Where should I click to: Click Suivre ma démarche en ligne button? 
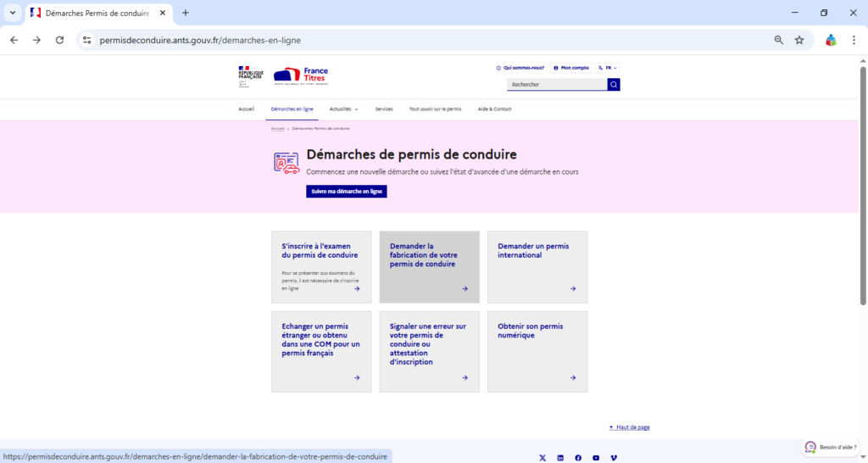tap(347, 192)
